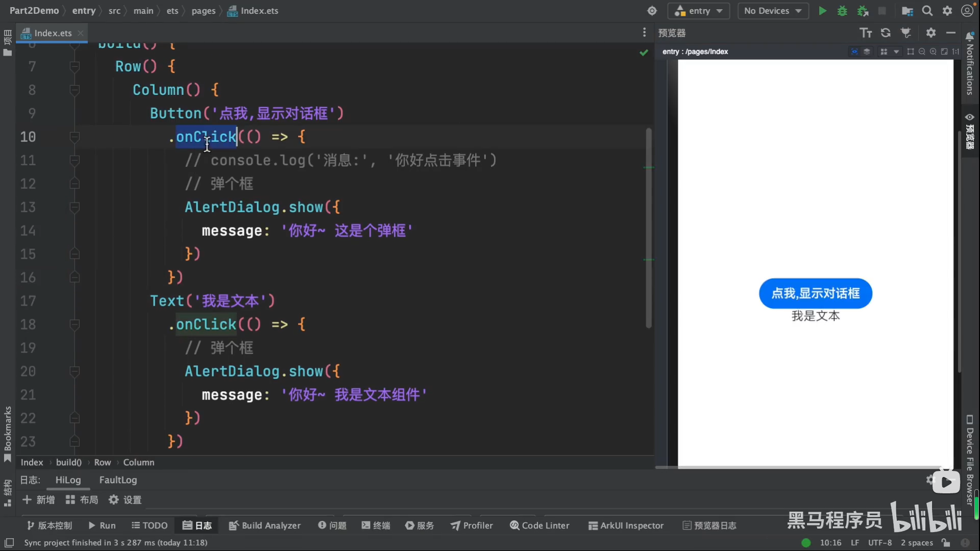Click the editor vertical scrollbar
980x551 pixels.
click(x=649, y=228)
